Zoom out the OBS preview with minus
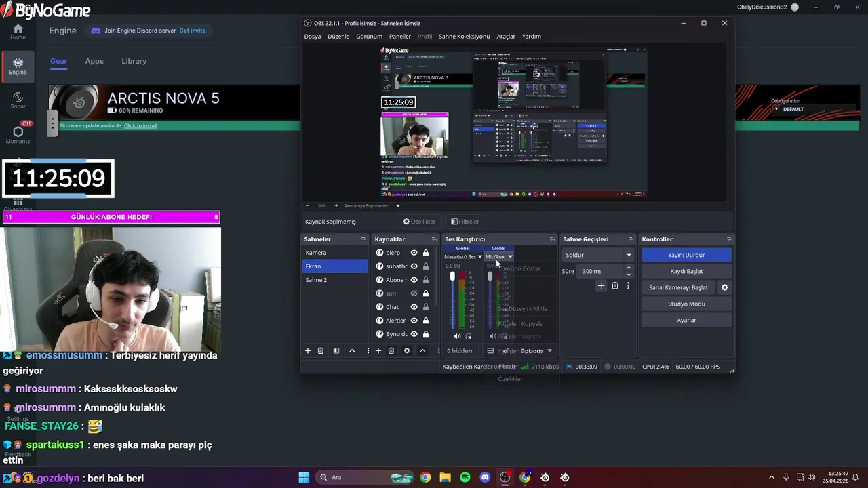 point(307,205)
